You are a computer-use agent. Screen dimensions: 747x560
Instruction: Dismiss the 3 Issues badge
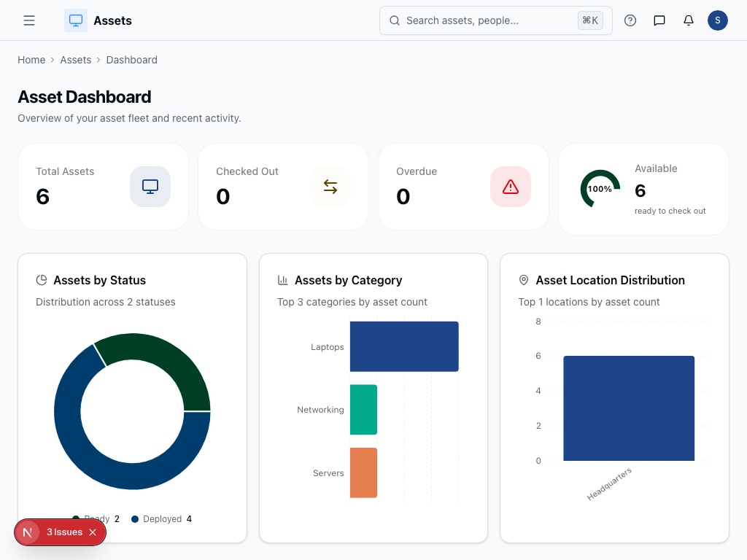93,532
